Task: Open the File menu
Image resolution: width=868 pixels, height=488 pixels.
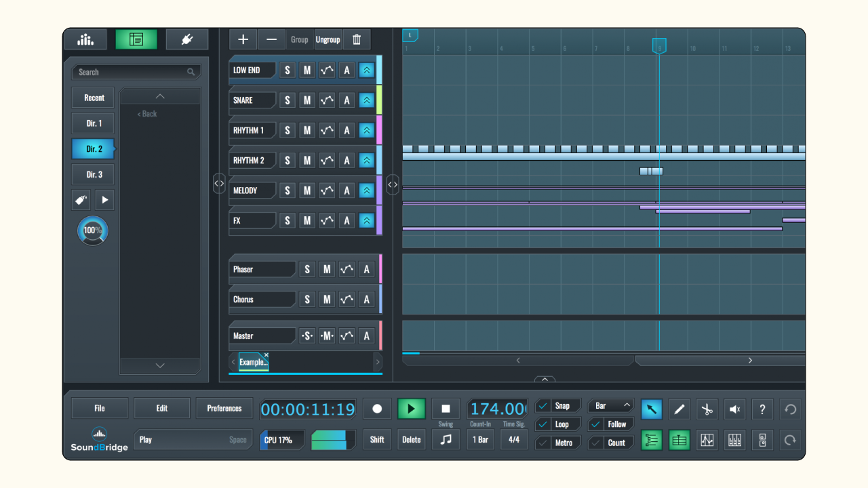Action: [100, 408]
